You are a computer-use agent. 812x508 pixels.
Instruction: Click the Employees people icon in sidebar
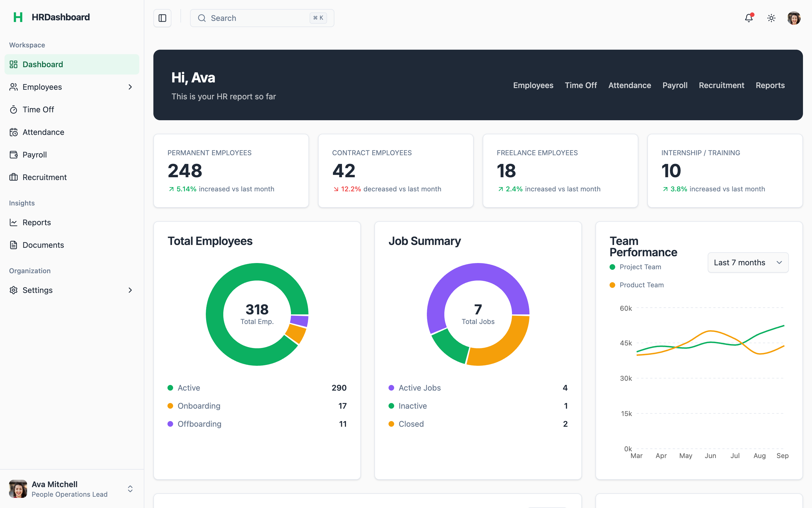(x=14, y=87)
